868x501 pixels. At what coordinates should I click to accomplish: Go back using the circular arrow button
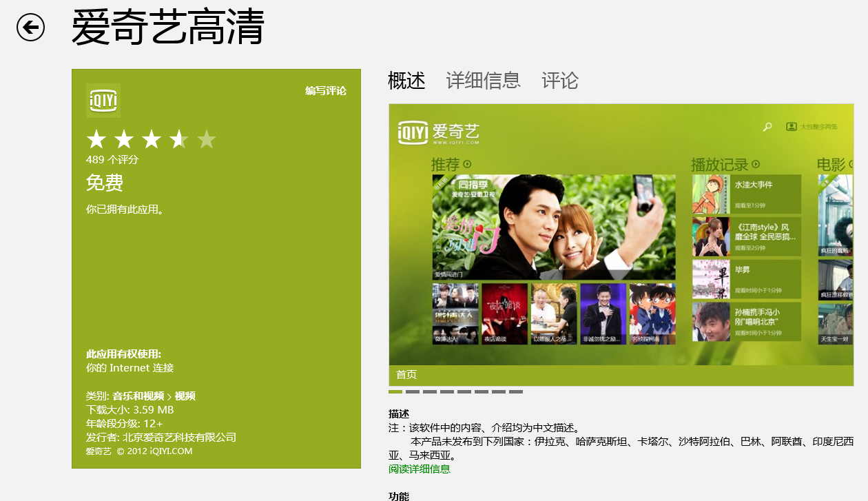[31, 28]
